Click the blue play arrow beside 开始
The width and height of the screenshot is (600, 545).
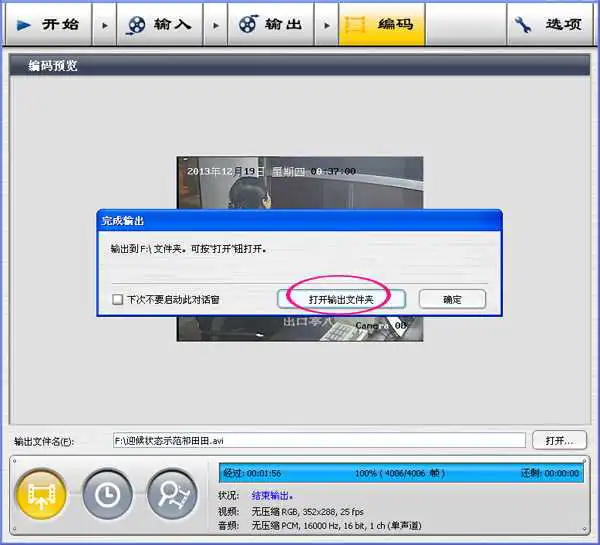pyautogui.click(x=23, y=25)
